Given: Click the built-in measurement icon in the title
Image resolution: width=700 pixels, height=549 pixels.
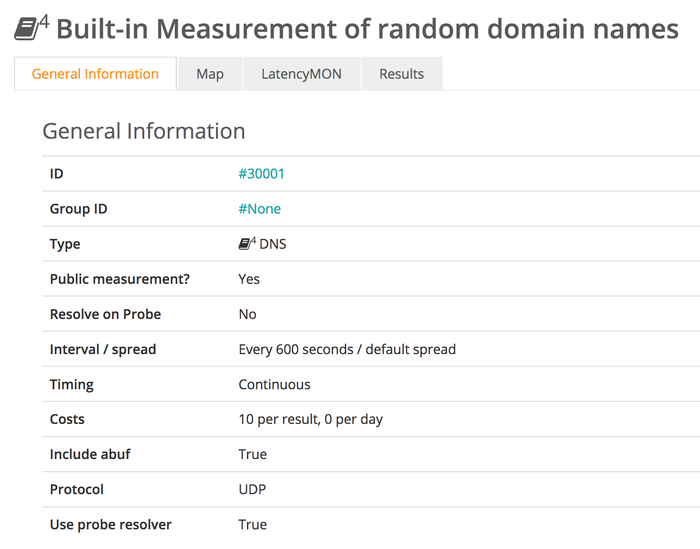Looking at the screenshot, I should pyautogui.click(x=32, y=28).
